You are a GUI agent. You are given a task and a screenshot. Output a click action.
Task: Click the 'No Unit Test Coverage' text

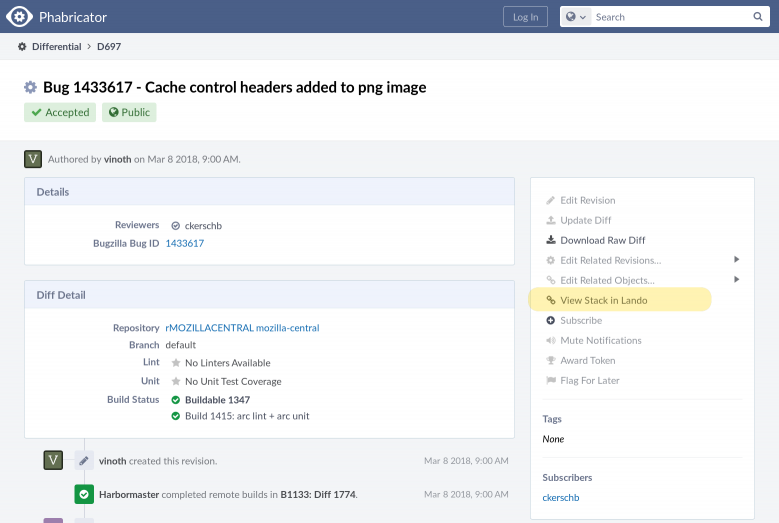[x=233, y=381]
